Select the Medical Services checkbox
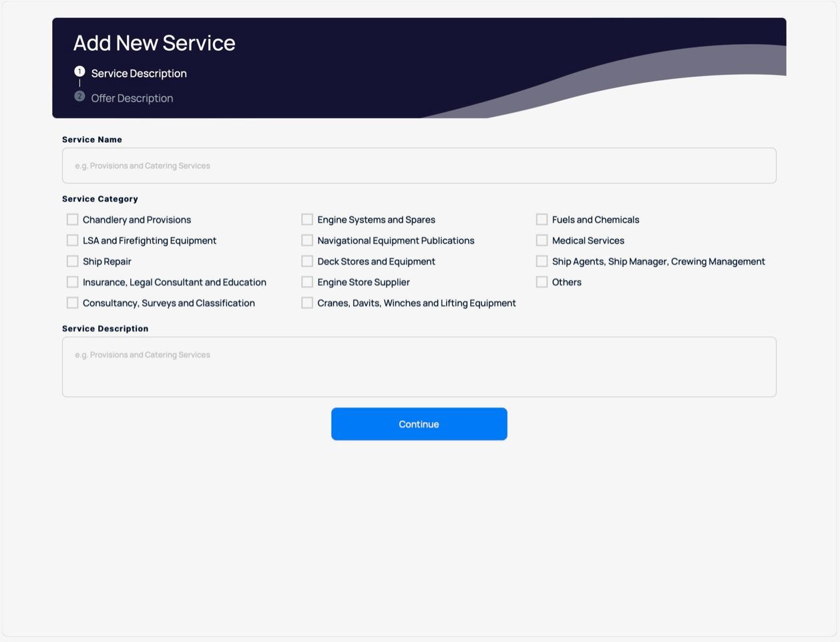The width and height of the screenshot is (840, 642). [542, 240]
